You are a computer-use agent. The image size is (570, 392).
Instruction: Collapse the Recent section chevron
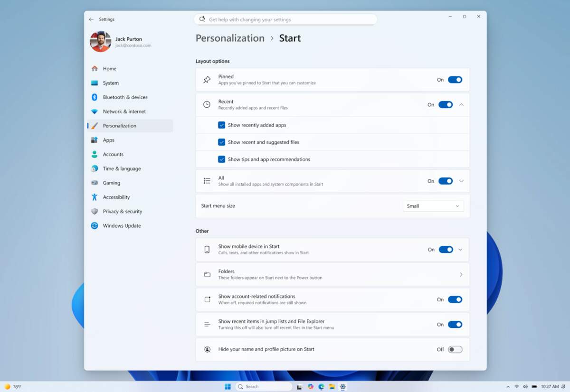pos(461,104)
